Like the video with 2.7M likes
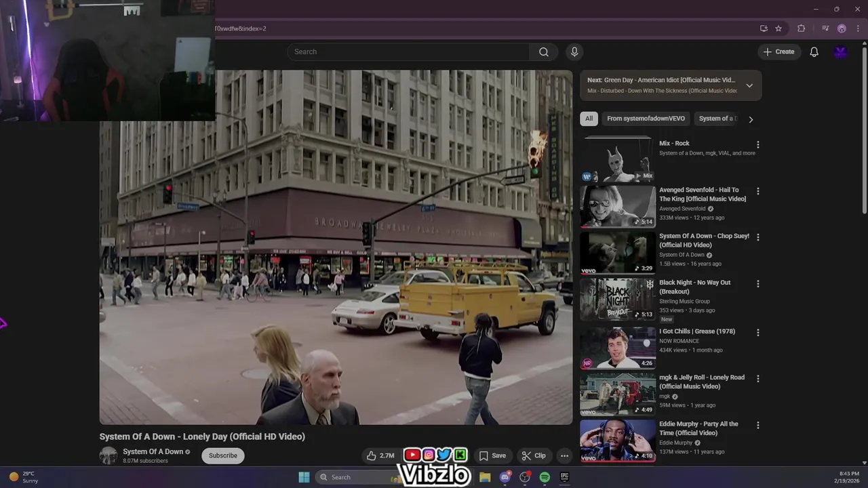Viewport: 868px width, 488px height. pos(380,455)
